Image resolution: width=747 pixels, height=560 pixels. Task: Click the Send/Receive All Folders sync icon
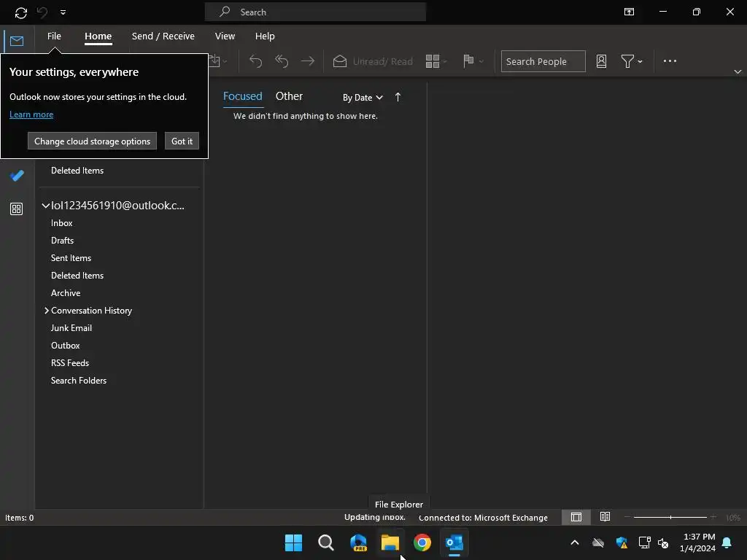(x=21, y=13)
